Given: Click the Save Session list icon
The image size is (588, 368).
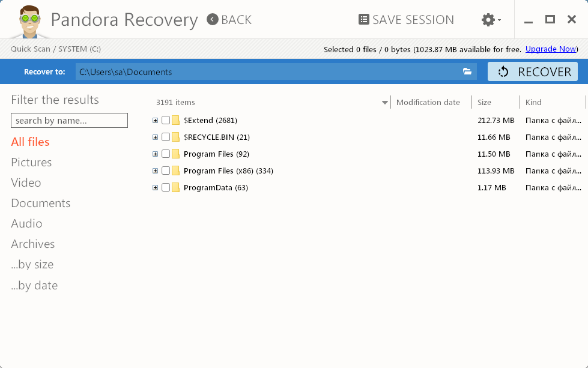Looking at the screenshot, I should click(x=363, y=19).
